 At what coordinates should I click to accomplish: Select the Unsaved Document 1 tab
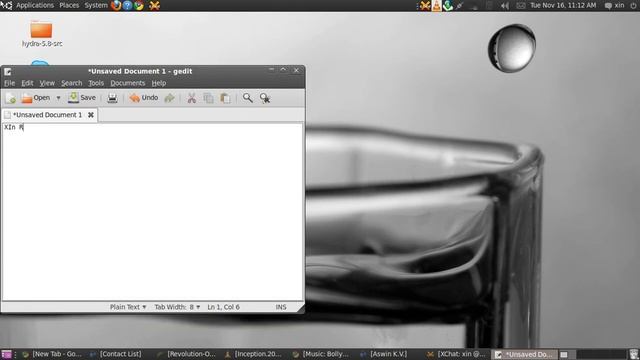tap(47, 115)
